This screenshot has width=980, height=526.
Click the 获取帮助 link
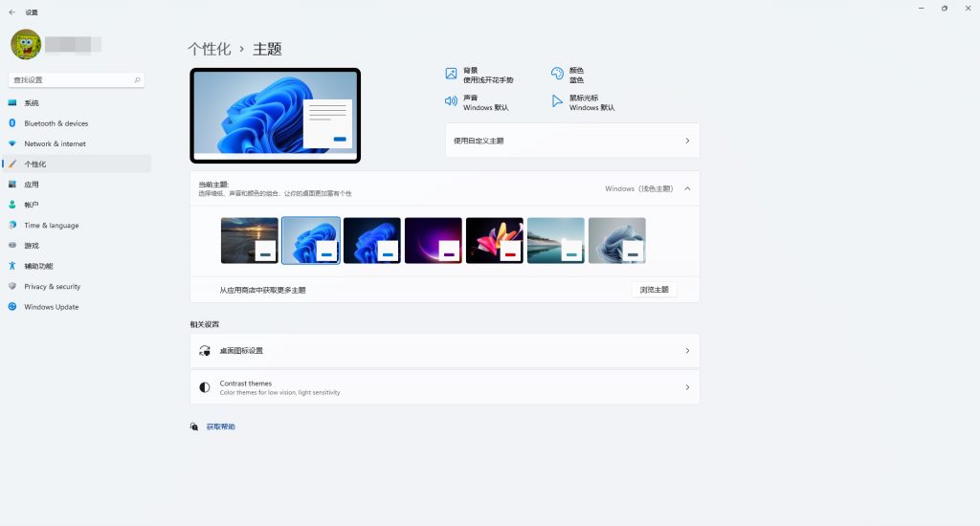pyautogui.click(x=221, y=427)
